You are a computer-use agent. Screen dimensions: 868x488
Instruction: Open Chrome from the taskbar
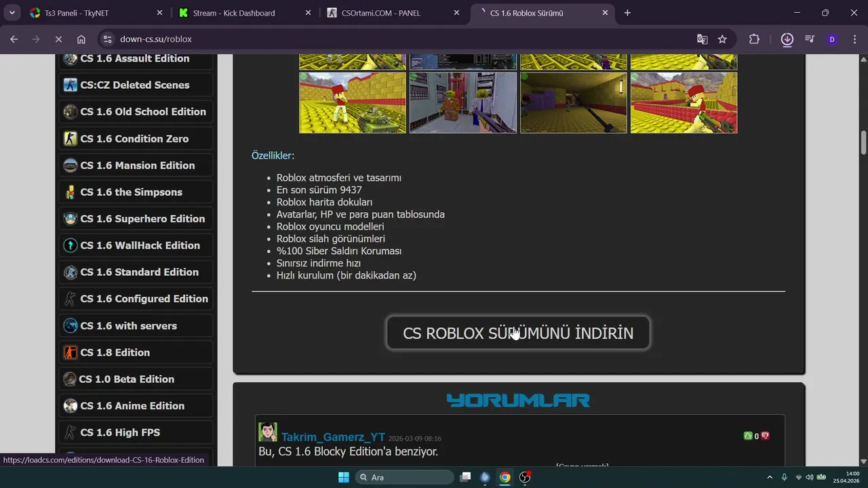(505, 477)
